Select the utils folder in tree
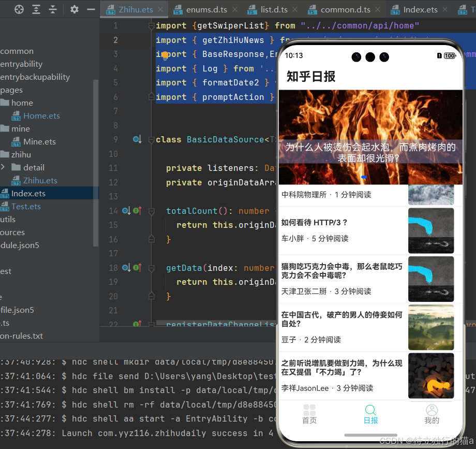Image resolution: width=476 pixels, height=449 pixels. 8,220
